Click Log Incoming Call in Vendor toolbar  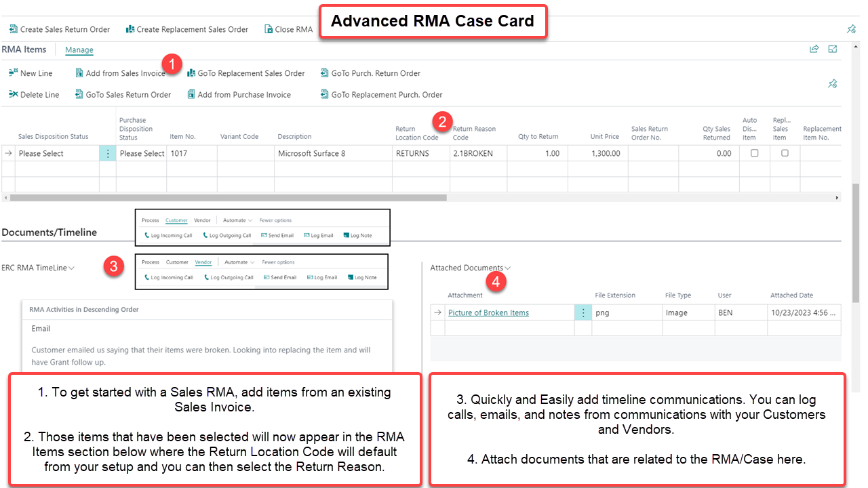click(x=170, y=277)
